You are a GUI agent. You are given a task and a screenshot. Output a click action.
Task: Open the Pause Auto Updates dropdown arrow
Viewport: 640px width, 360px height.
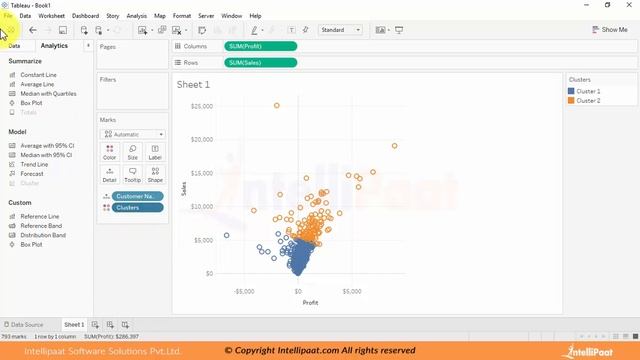(108, 30)
